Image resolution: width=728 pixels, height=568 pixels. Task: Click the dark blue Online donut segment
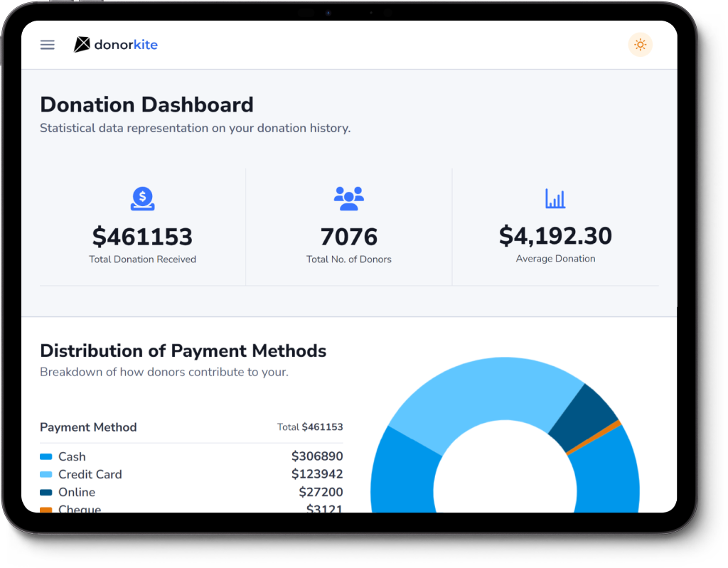583,417
